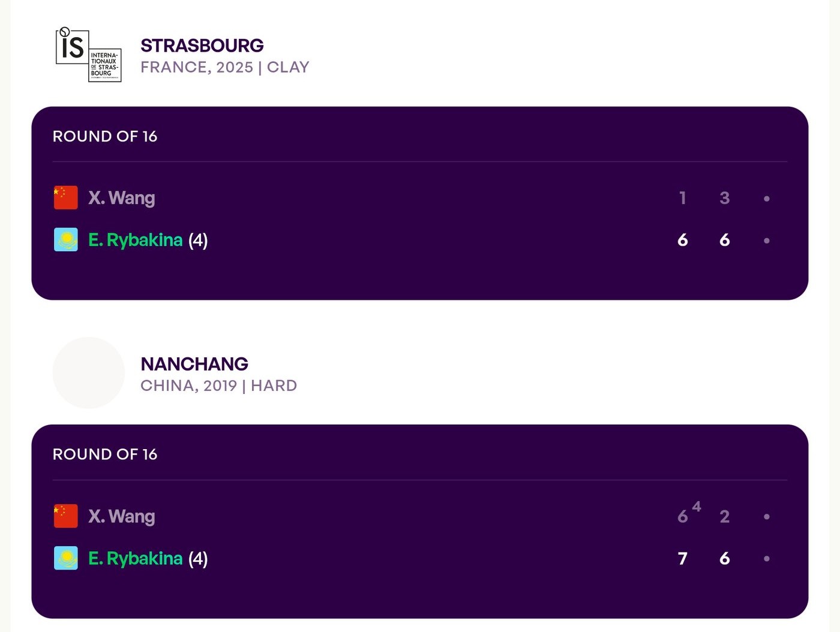This screenshot has width=840, height=632.
Task: Click dot beside Rybakina's Nanchang score
Action: tap(766, 559)
